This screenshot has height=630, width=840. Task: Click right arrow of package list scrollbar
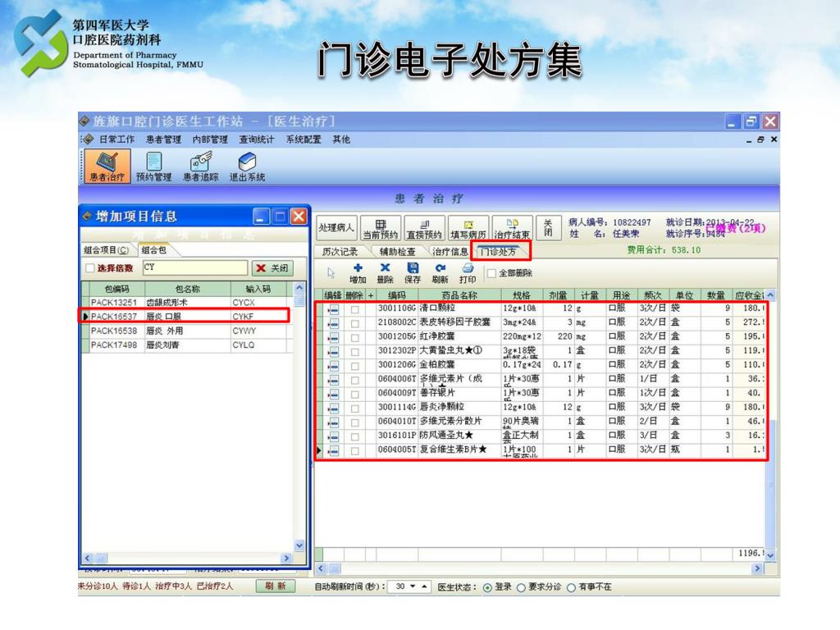click(286, 558)
